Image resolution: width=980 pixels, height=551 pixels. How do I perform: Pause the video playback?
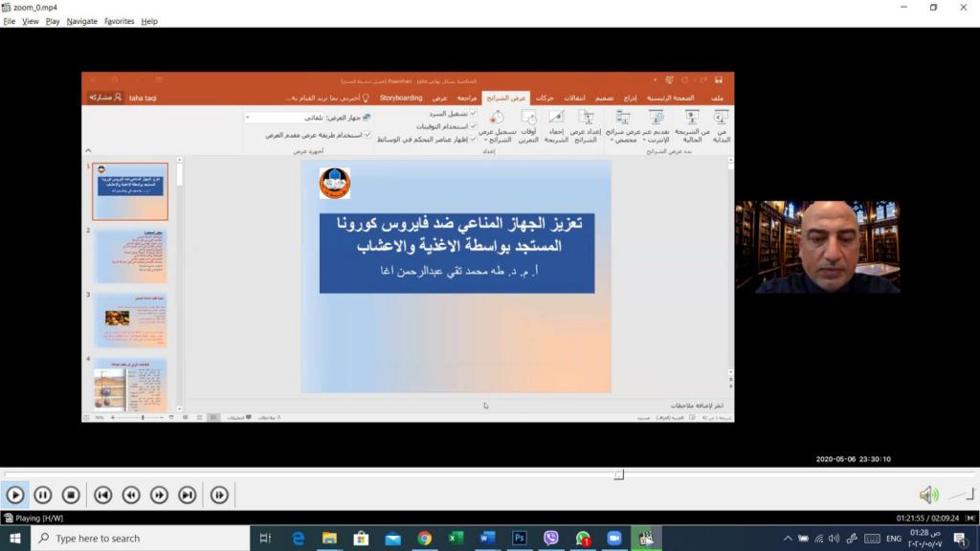click(x=43, y=495)
